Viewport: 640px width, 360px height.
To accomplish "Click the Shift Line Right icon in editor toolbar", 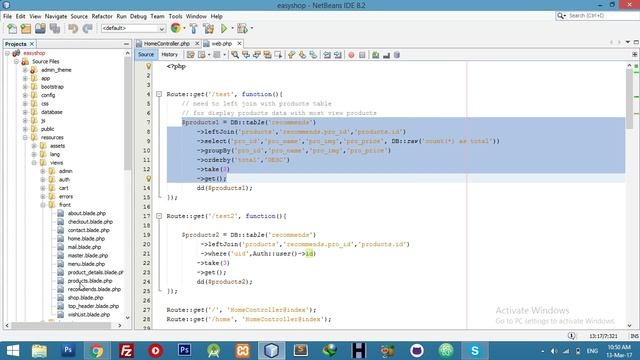I will pos(338,55).
